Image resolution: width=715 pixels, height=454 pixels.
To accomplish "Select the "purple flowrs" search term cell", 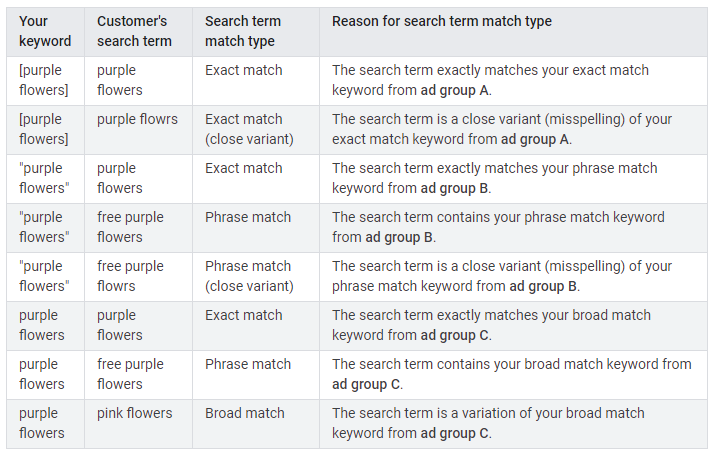I will click(137, 119).
